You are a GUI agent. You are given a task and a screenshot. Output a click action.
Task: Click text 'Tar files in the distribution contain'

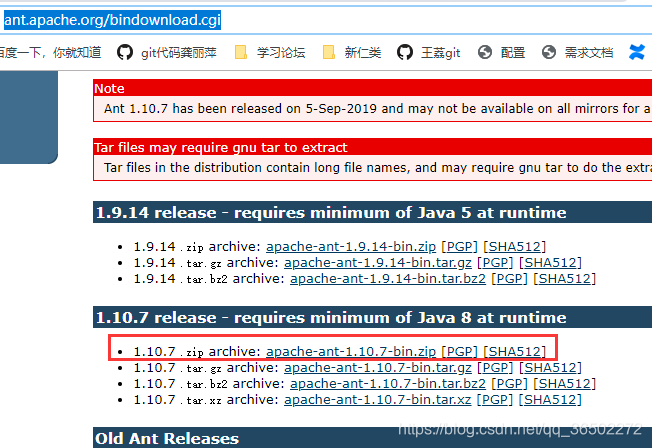point(378,168)
